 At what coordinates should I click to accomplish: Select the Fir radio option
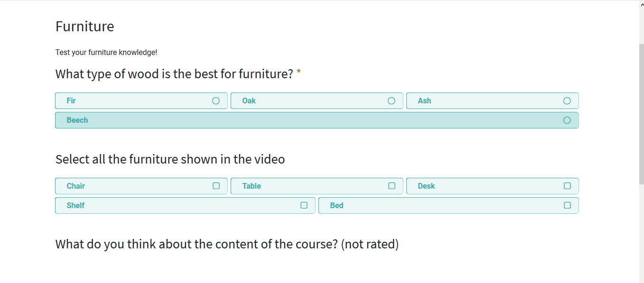(x=216, y=101)
